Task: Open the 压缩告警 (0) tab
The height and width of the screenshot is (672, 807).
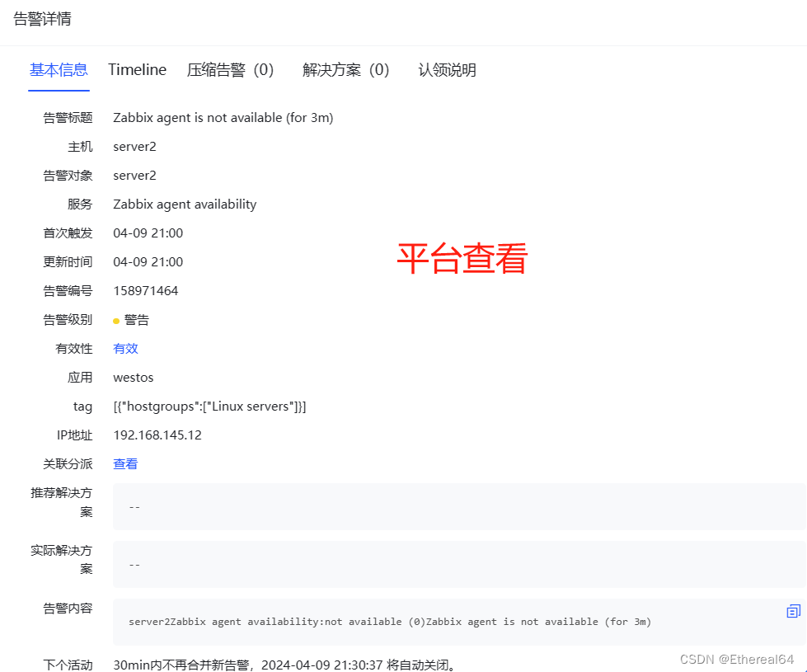Action: click(230, 70)
